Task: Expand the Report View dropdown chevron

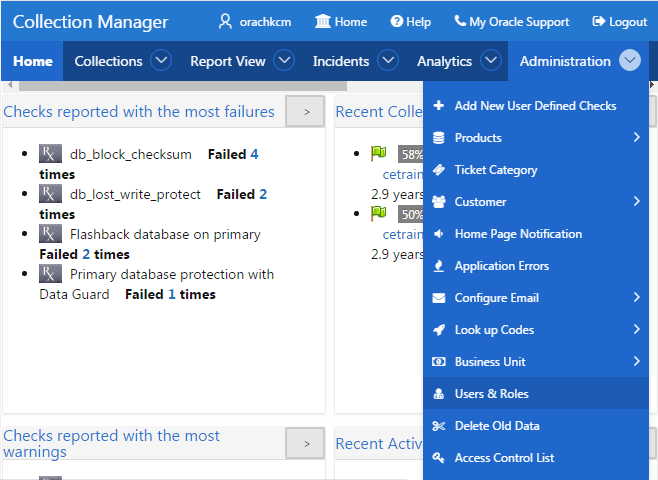Action: tap(284, 60)
